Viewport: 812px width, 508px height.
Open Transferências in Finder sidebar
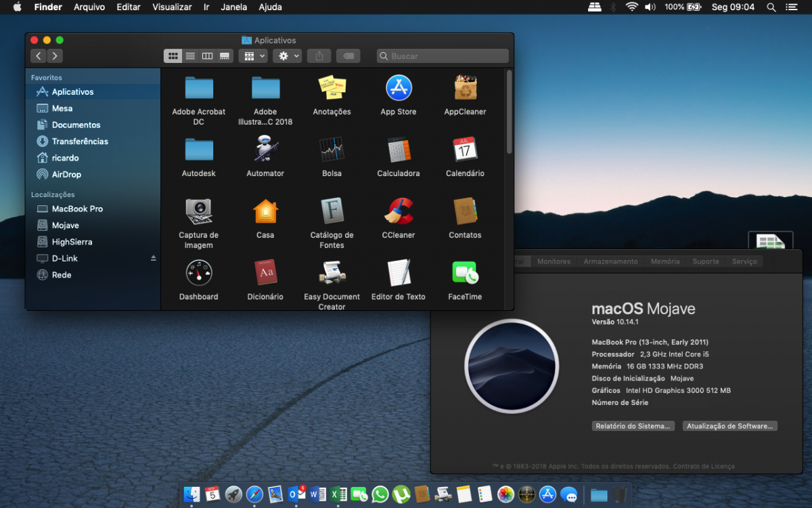click(80, 142)
